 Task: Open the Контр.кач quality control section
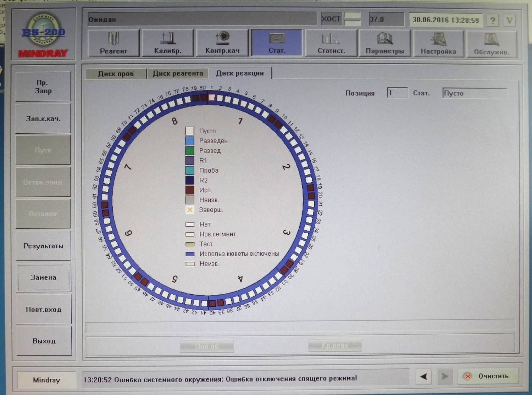click(222, 43)
